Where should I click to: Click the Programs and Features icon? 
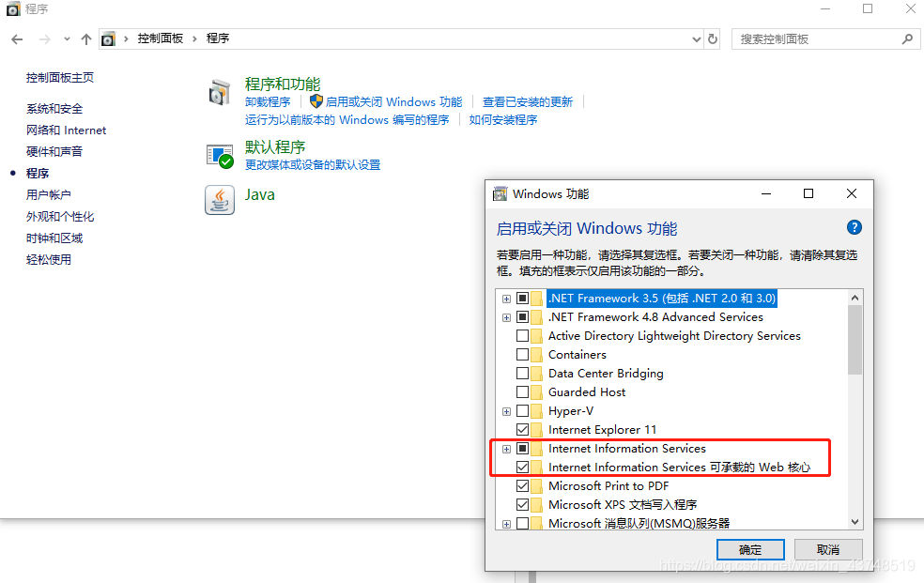[x=220, y=93]
